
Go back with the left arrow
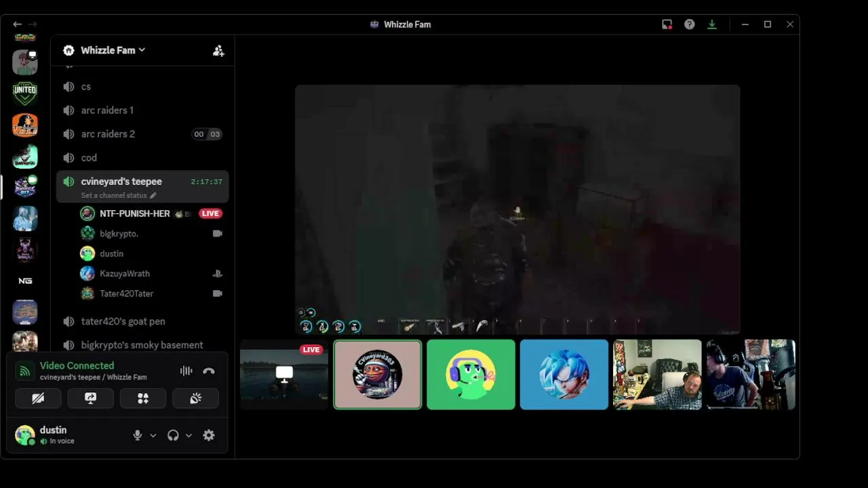[17, 24]
